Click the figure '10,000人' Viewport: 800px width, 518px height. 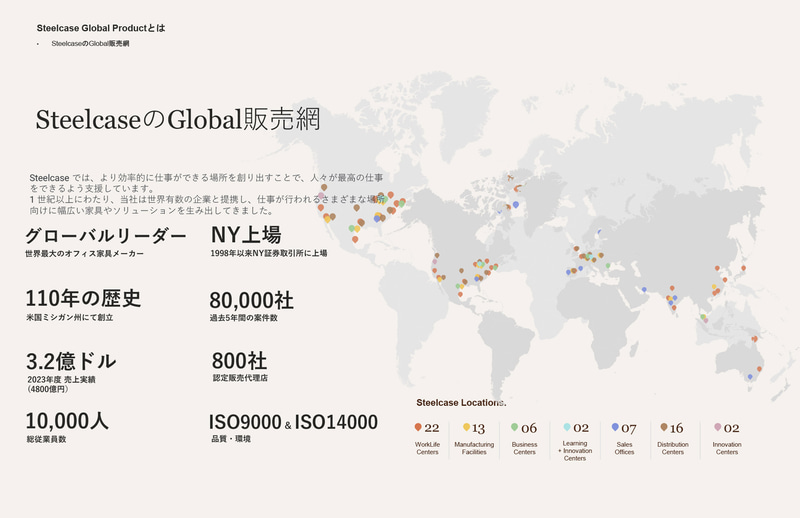click(67, 421)
